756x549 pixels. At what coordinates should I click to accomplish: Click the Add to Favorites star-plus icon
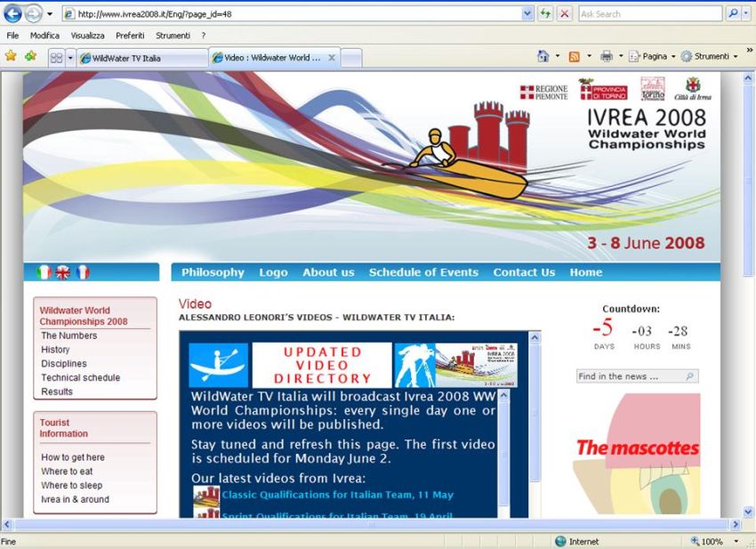(31, 56)
